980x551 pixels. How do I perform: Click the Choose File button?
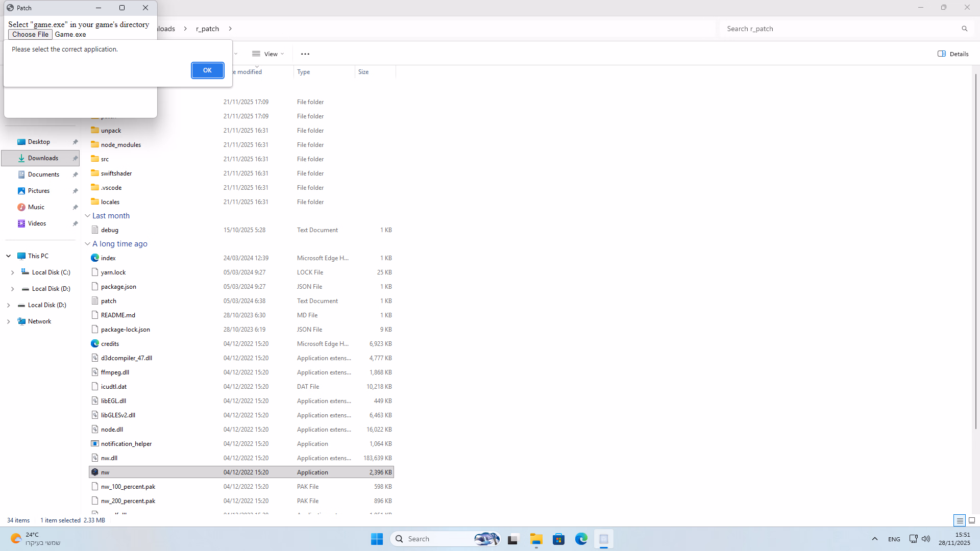(x=30, y=34)
